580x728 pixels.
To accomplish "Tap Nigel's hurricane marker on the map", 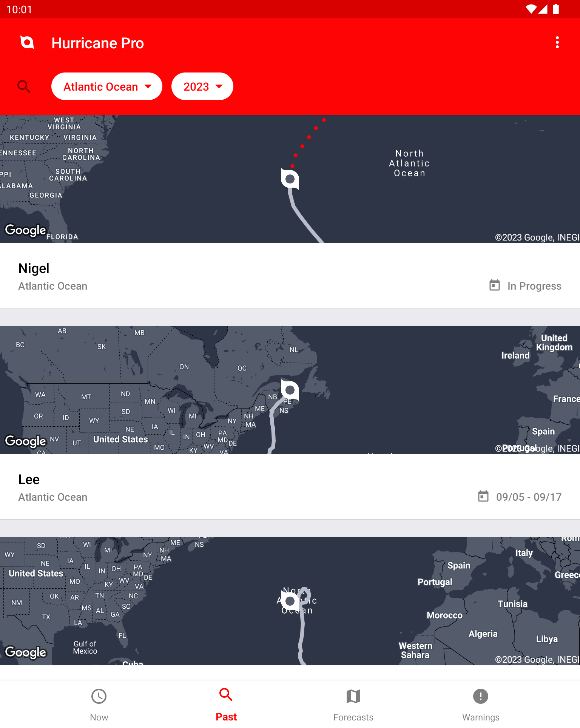I will pos(290,179).
